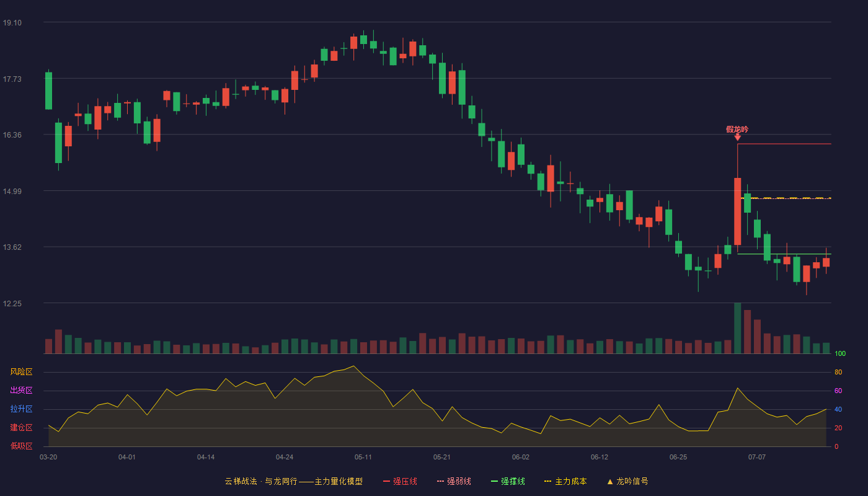Screen dimensions: 868x496
Task: Click the 12.25 price axis label
Action: (x=12, y=303)
